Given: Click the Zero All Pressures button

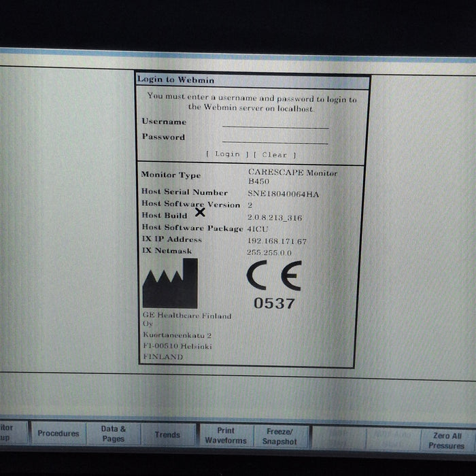Looking at the screenshot, I should [447, 441].
